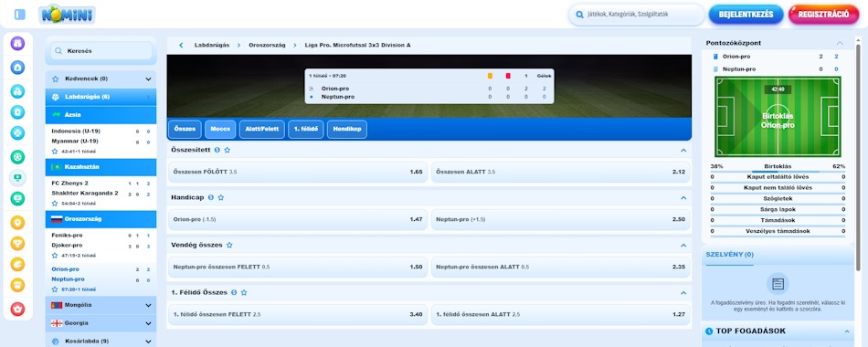Screen dimensions: 868x347
Task: Click the Georgia flag icon
Action: pyautogui.click(x=56, y=323)
